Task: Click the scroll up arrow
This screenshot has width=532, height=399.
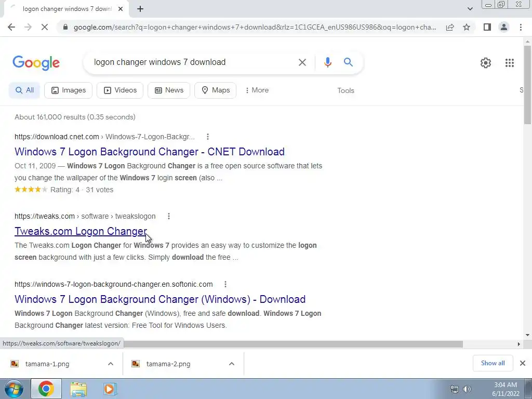Action: (528, 42)
